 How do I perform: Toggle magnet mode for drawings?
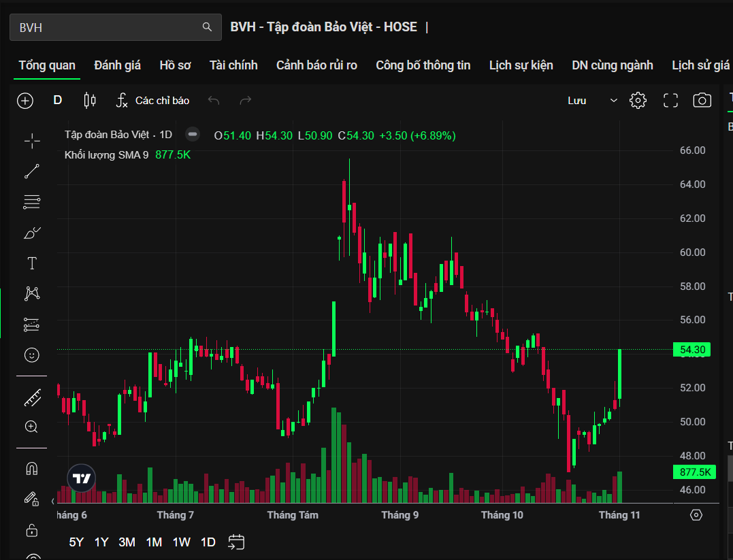coord(32,469)
